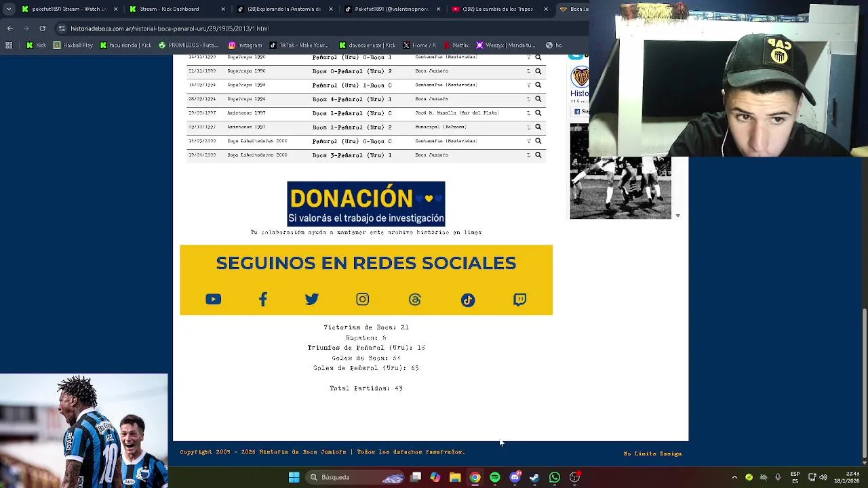This screenshot has height=488, width=868.
Task: Open the Home / X bookmark
Action: 420,45
